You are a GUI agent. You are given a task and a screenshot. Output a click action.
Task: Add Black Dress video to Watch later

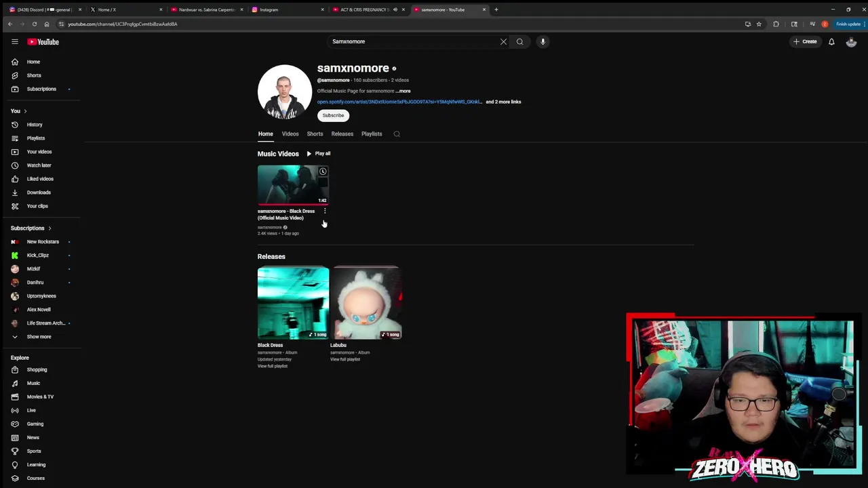coord(323,171)
